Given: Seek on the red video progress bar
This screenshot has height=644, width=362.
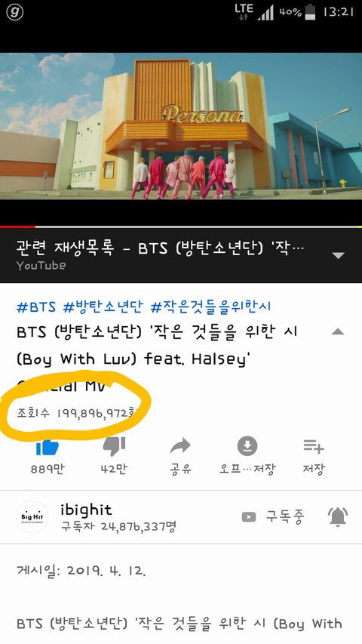Looking at the screenshot, I should coord(181,226).
